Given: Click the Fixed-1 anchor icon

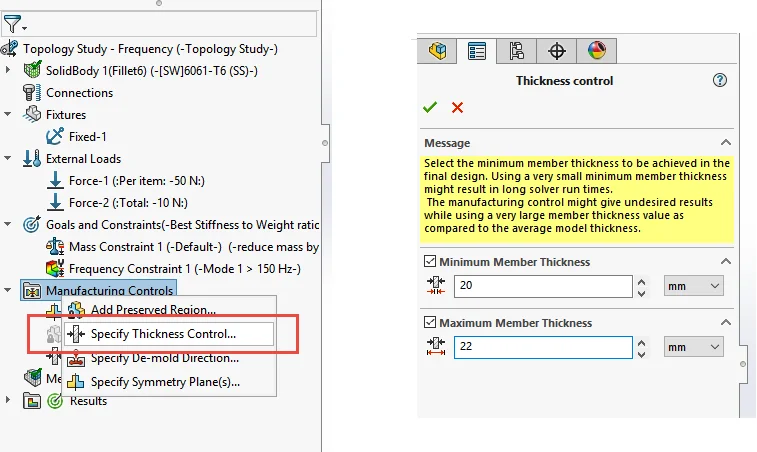Looking at the screenshot, I should pos(55,136).
